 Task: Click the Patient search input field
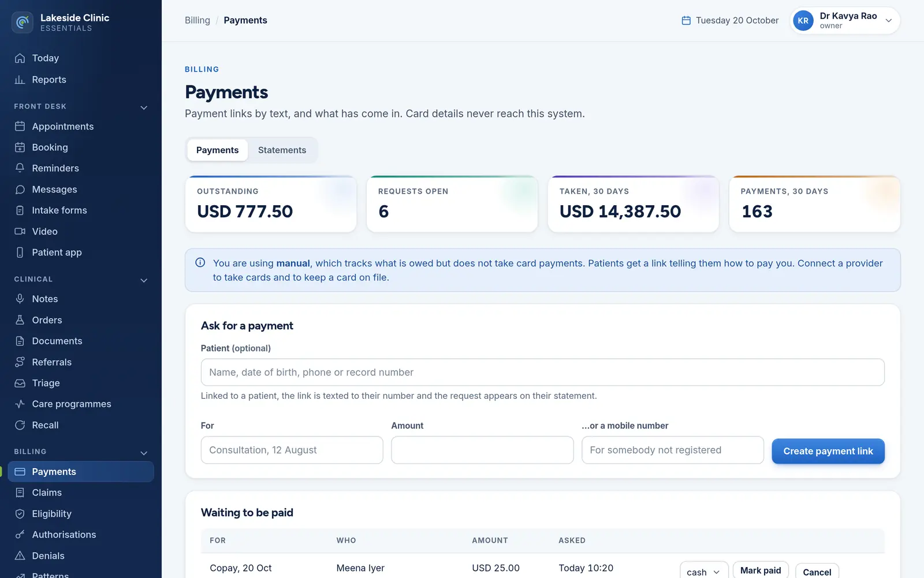coord(542,372)
